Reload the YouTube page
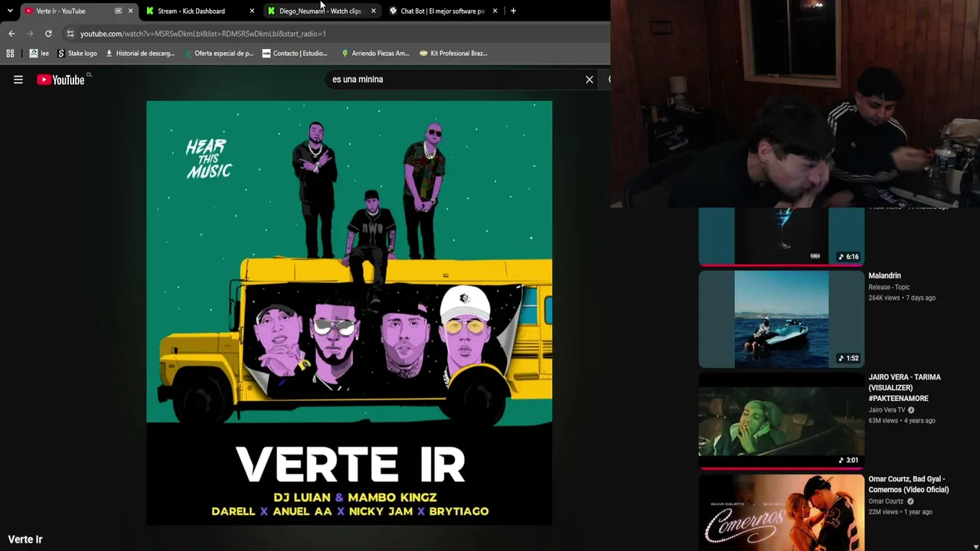Screen dimensions: 980x551 (x=48, y=34)
